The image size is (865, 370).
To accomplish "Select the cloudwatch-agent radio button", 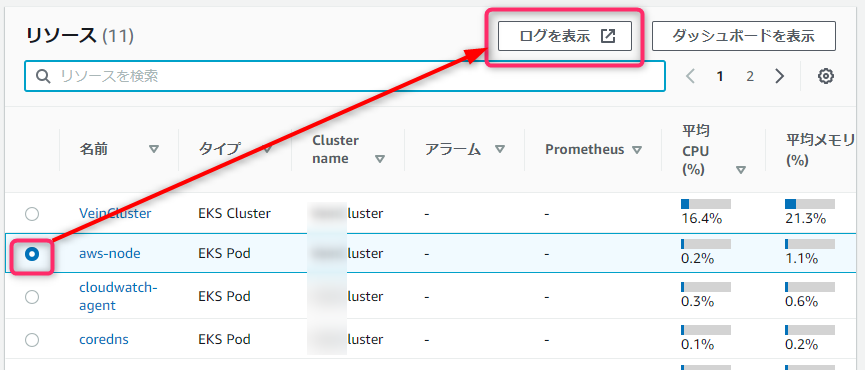I will tap(32, 297).
